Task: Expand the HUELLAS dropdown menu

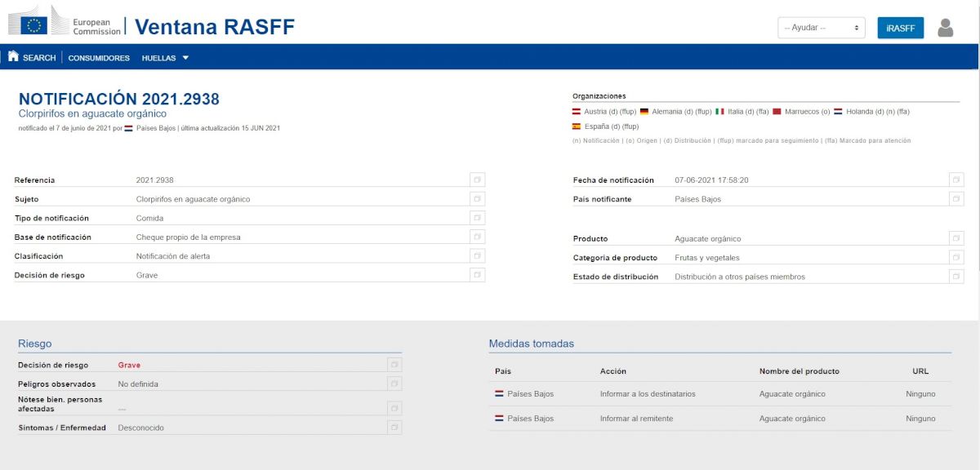Action: (x=165, y=58)
